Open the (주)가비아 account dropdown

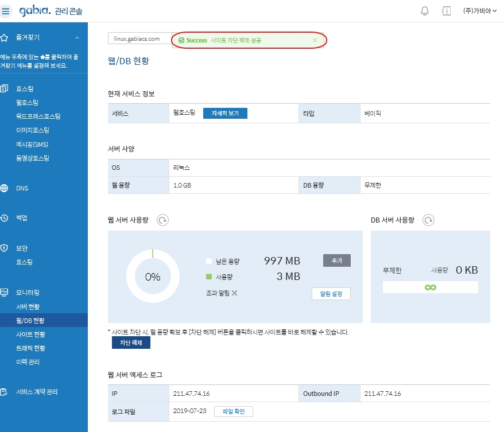coord(480,11)
